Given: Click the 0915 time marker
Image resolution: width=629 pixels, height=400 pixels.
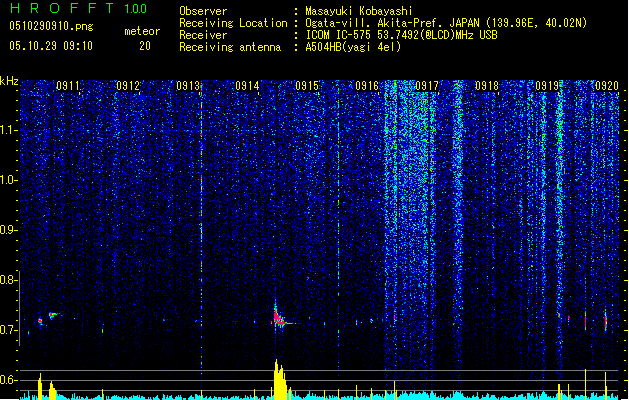Looking at the screenshot, I should [307, 86].
